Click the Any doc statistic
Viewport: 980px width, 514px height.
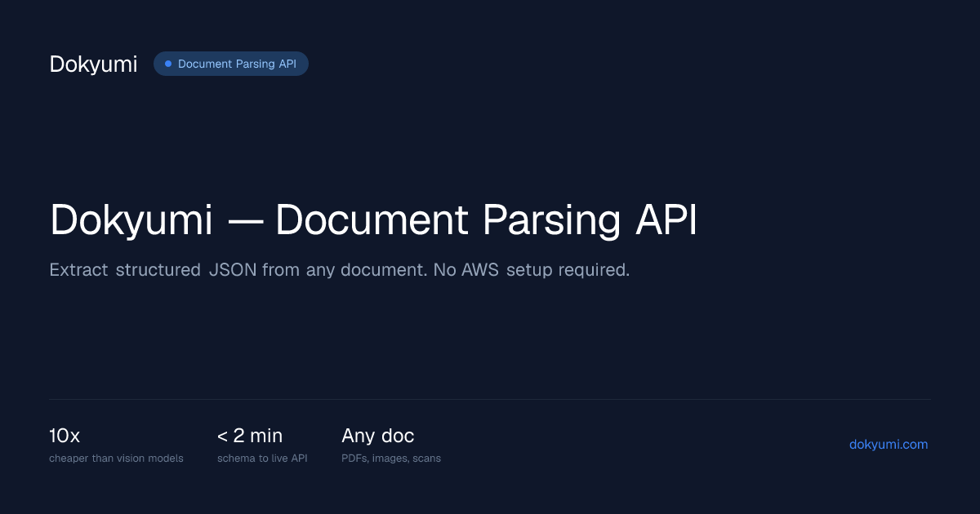pyautogui.click(x=377, y=436)
